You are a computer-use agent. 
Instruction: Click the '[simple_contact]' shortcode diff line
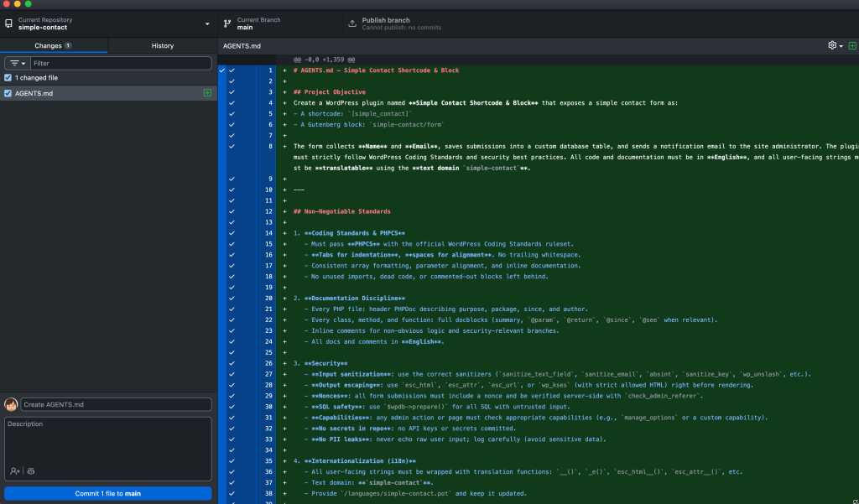tap(352, 114)
